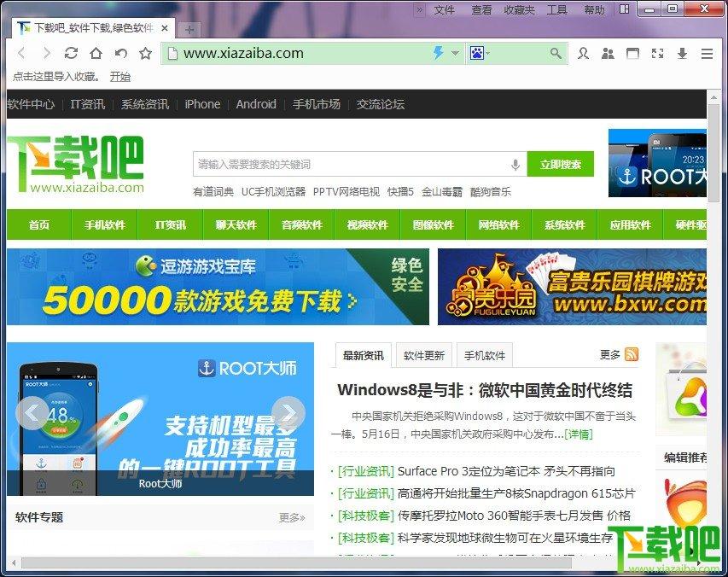Viewport: 728px width, 577px height.
Task: Click the orange RSS feed icon
Action: (x=632, y=354)
